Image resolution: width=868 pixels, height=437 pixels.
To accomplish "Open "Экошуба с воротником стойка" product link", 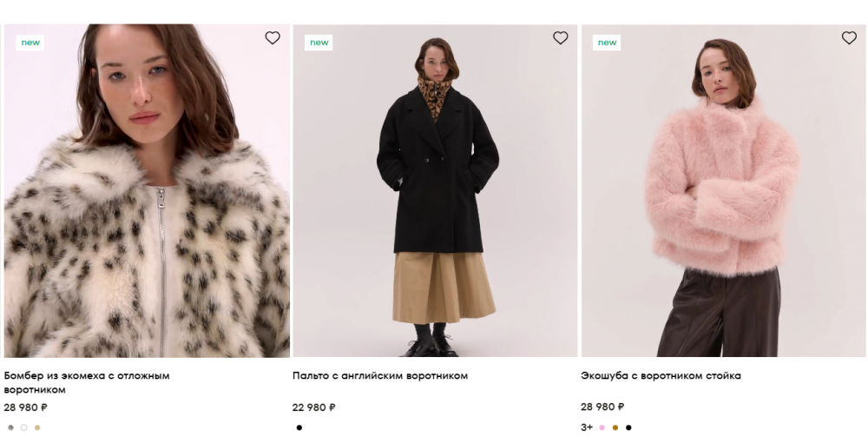I will tap(661, 375).
